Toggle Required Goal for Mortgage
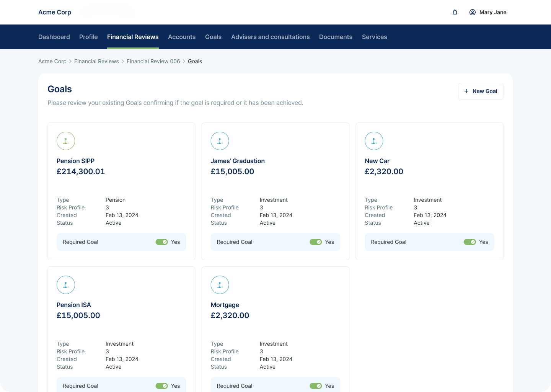Screen dimensions: 551x392 [x=316, y=386]
